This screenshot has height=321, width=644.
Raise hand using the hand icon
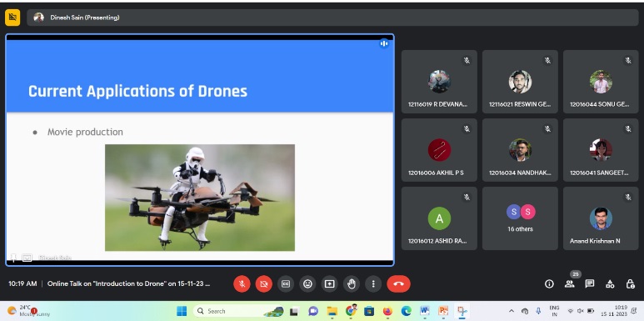click(352, 284)
